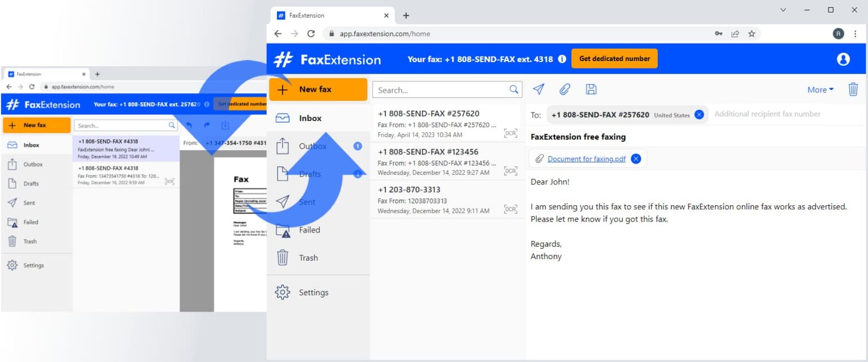
Task: Send the current fax
Action: click(x=538, y=89)
